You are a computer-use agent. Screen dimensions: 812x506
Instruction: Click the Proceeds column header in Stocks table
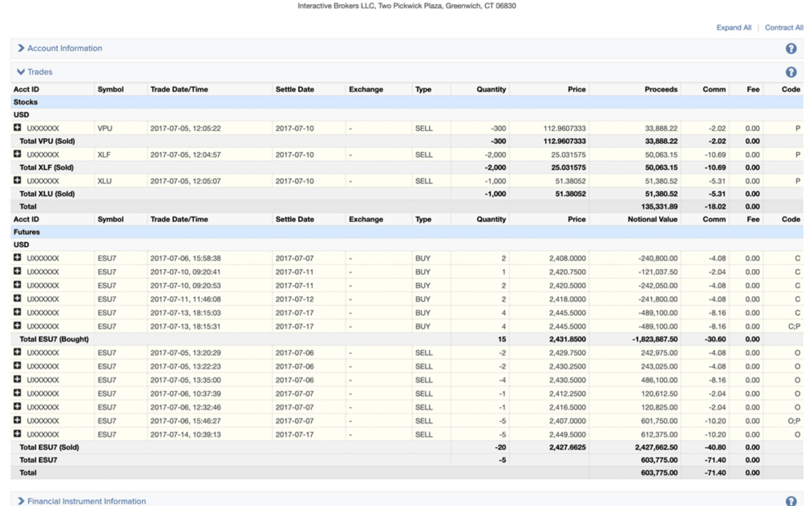point(660,89)
